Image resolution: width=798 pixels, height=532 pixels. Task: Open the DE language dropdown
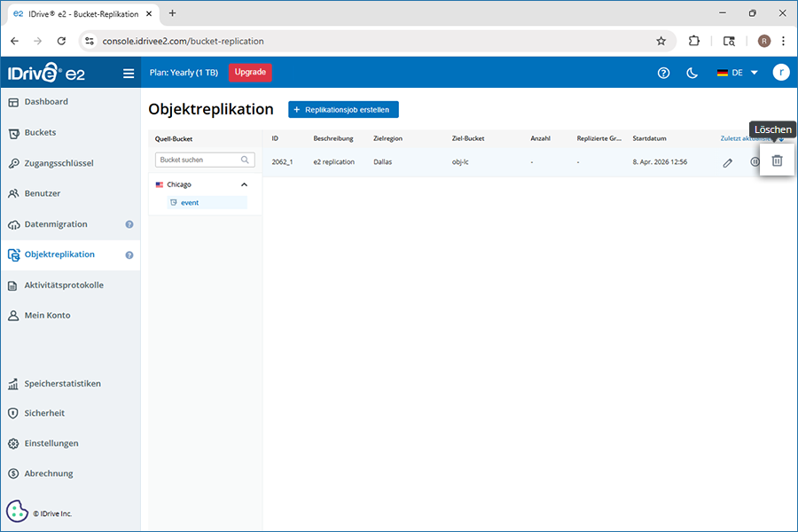click(737, 73)
